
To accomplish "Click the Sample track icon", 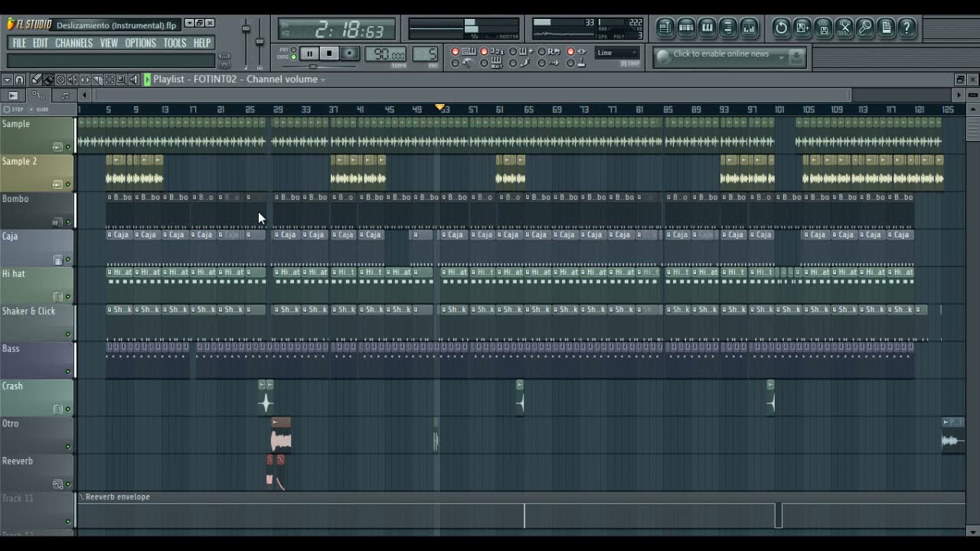I will 57,147.
